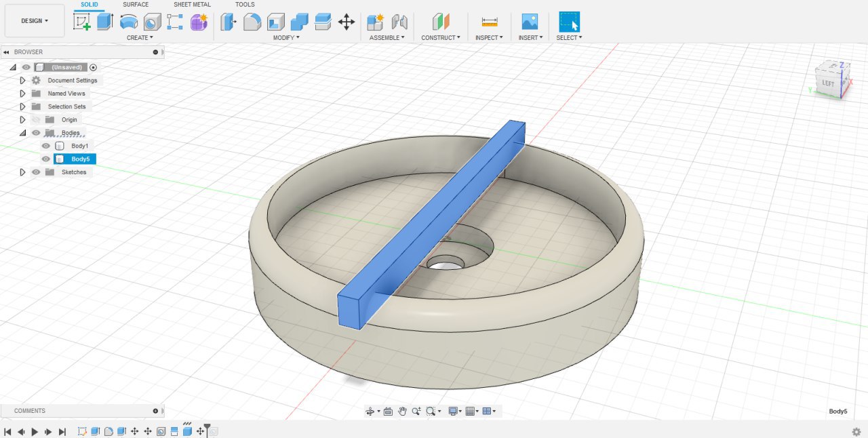Click the Look At icon in navigation bar
The image size is (868, 438).
pos(388,411)
